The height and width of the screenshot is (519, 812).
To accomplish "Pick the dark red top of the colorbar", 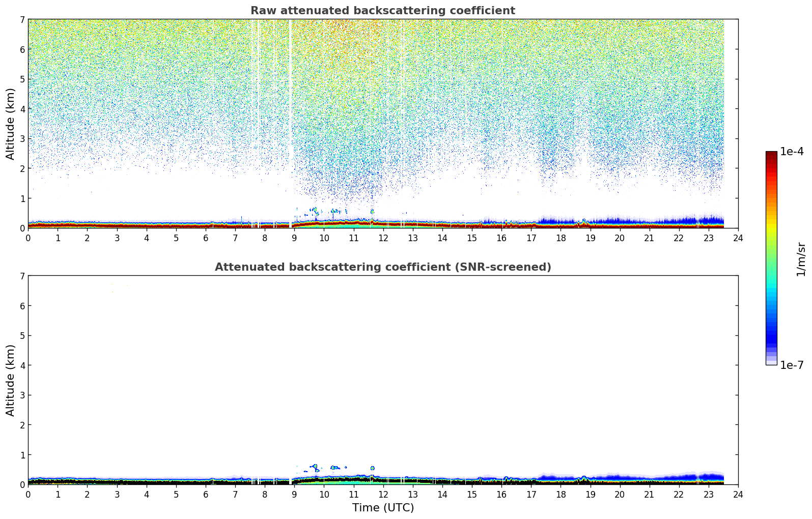I will (771, 155).
